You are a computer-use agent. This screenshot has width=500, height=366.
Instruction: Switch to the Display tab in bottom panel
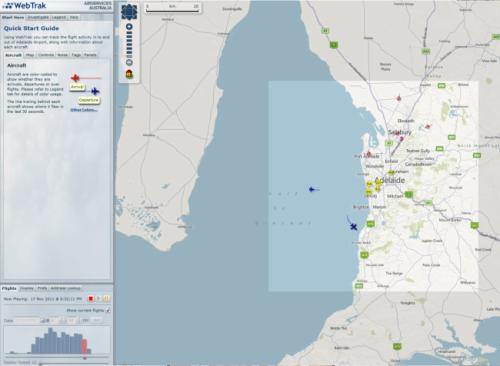click(x=27, y=288)
